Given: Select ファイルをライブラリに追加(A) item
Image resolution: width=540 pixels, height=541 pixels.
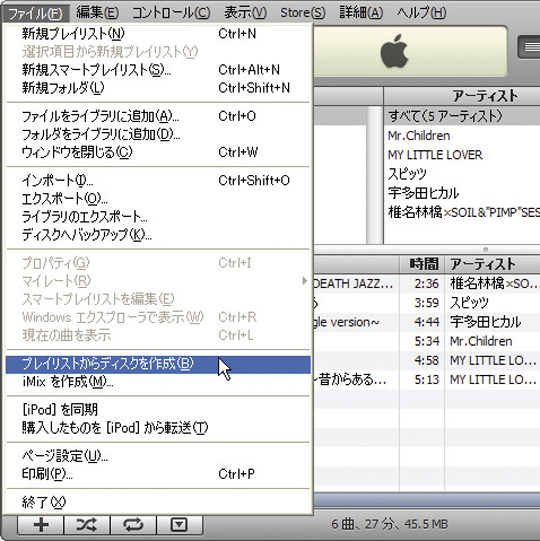Looking at the screenshot, I should (x=158, y=116).
